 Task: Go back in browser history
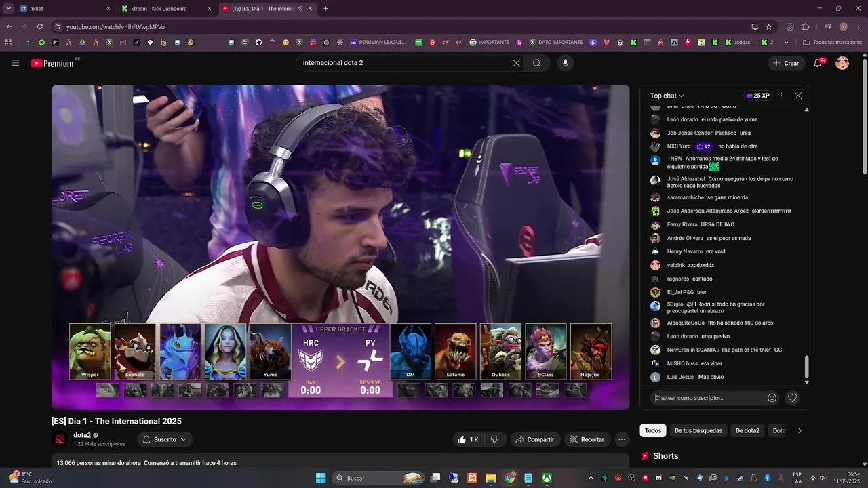pos(9,26)
